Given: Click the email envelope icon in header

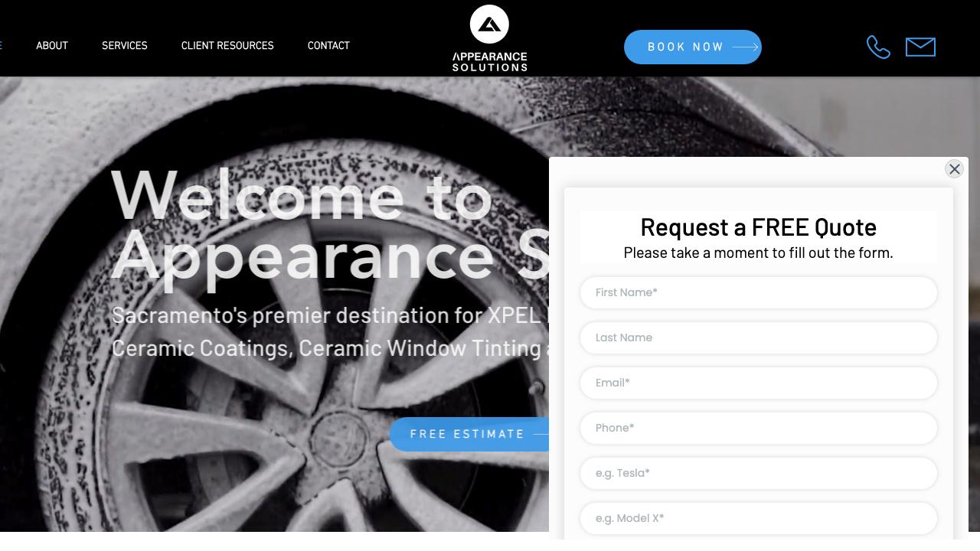Looking at the screenshot, I should (920, 47).
